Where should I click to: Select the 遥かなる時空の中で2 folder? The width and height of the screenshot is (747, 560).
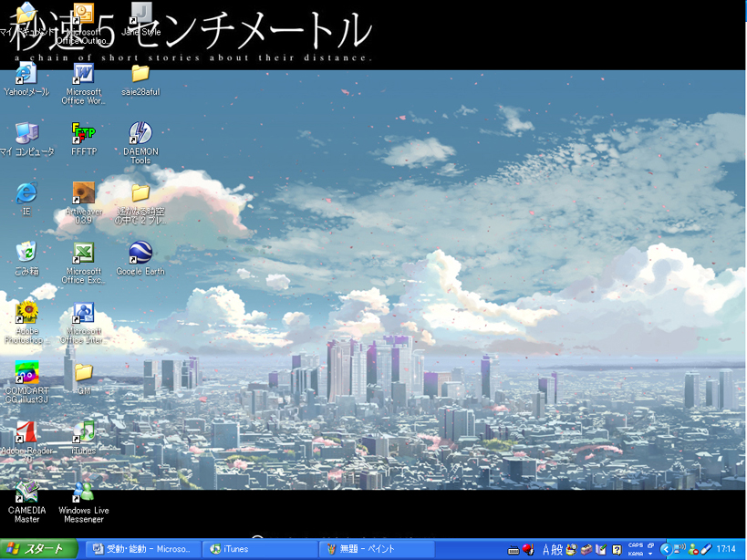(x=140, y=203)
